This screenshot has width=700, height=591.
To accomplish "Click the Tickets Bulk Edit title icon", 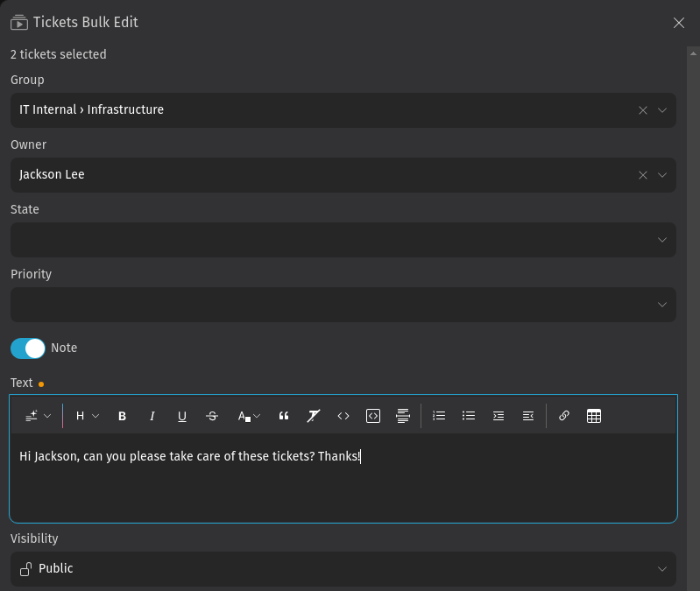I will [x=19, y=22].
